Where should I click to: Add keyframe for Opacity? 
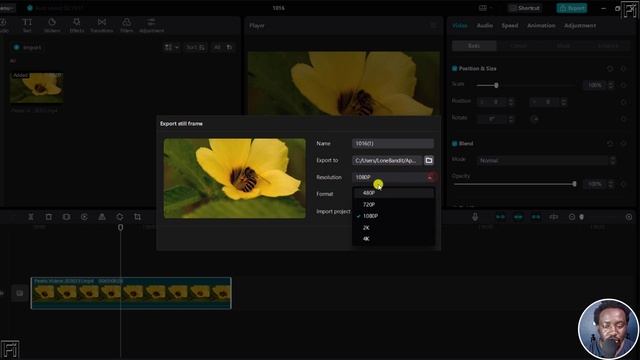pyautogui.click(x=623, y=184)
